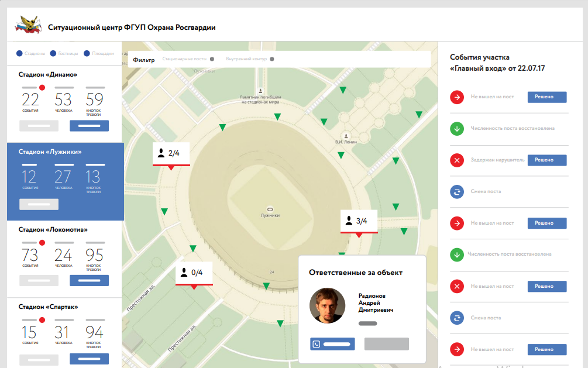Select the Площадки radio filter
The height and width of the screenshot is (368, 588).
[87, 53]
